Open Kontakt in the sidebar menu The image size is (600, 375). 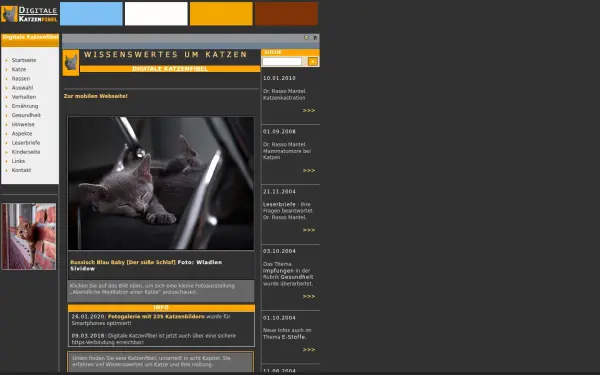(x=21, y=170)
